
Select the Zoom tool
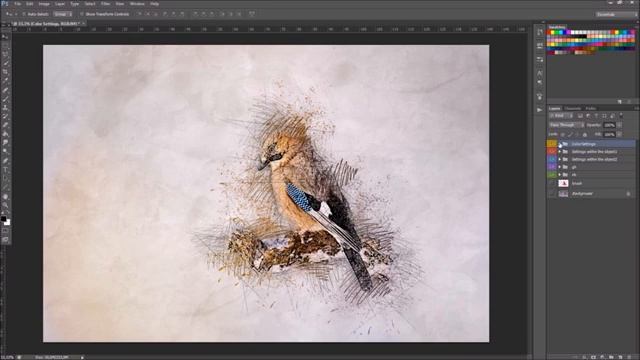click(5, 205)
